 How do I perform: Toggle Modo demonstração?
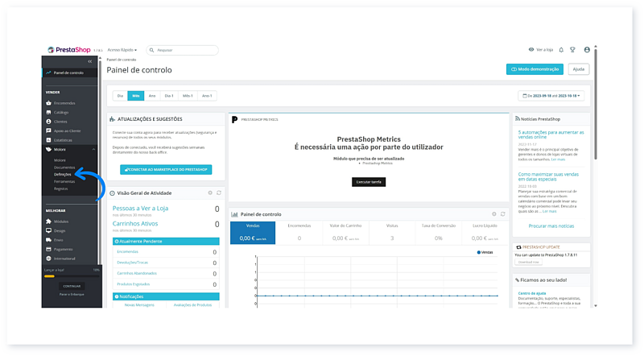(535, 69)
